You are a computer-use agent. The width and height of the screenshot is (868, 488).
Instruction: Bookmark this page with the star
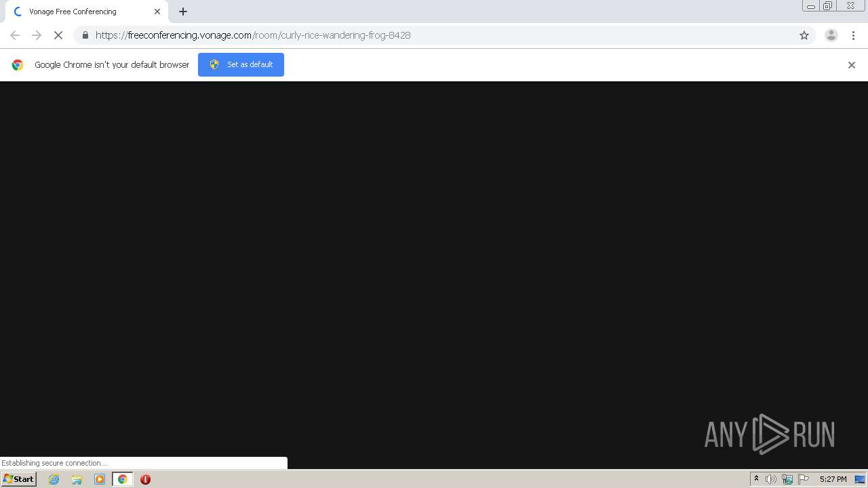pos(804,35)
